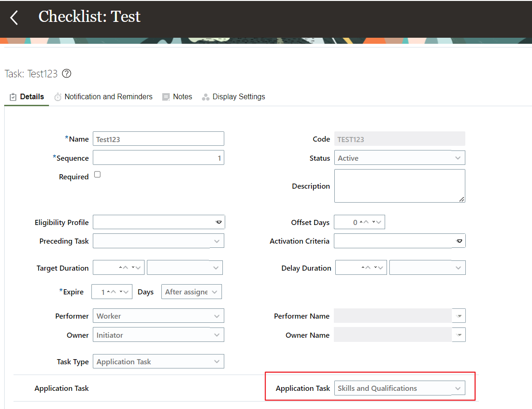532x409 pixels.
Task: Open the Performer dropdown
Action: click(x=159, y=316)
